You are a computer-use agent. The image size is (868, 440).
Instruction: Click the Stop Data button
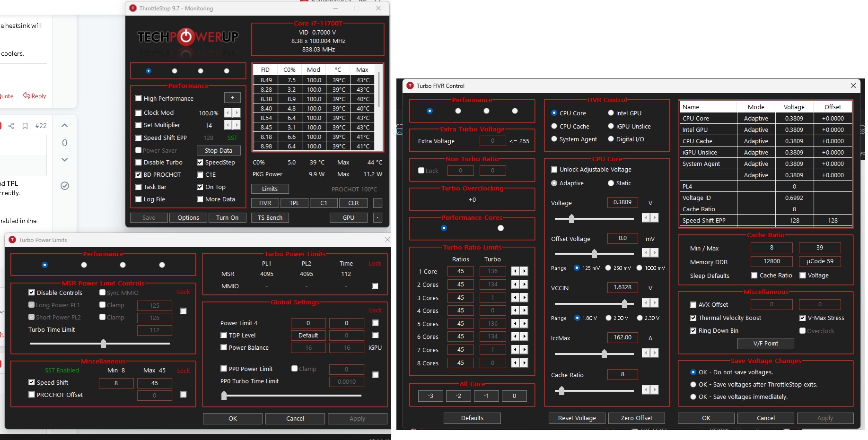219,150
